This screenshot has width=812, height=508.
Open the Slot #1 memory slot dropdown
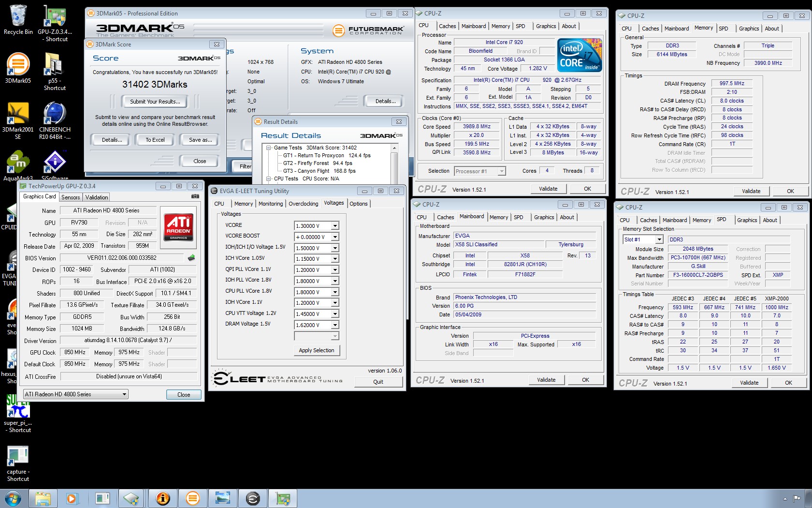pos(659,239)
